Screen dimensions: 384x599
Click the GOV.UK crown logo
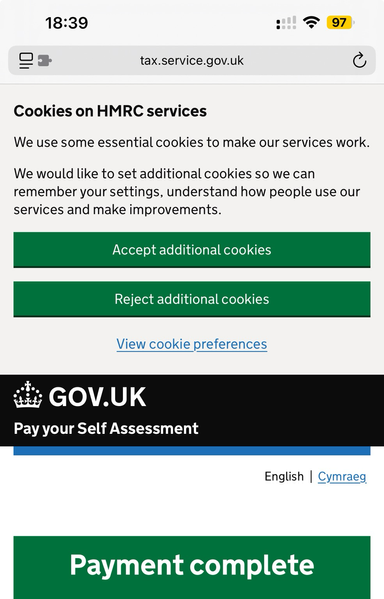click(x=28, y=395)
